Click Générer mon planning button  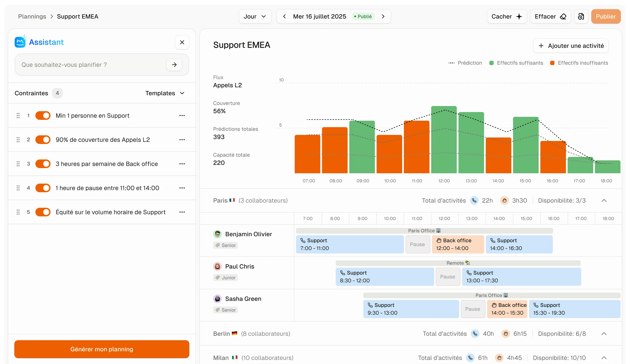click(x=102, y=349)
